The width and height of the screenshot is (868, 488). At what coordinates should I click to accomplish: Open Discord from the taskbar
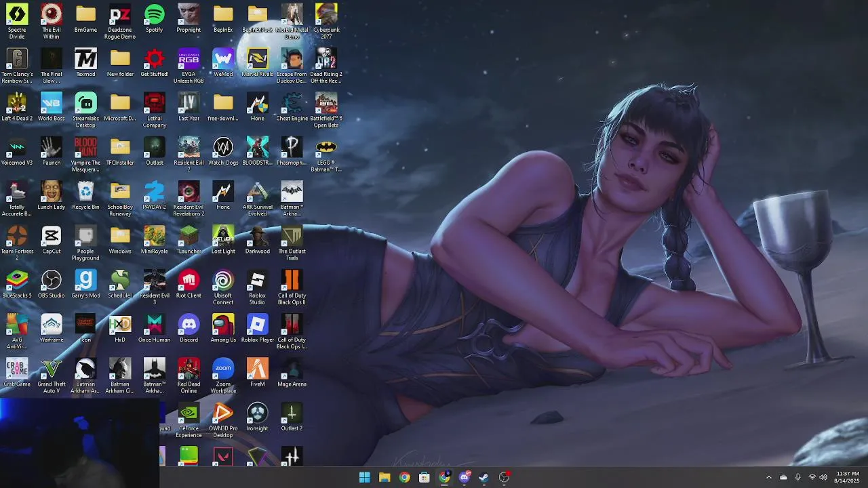465,477
